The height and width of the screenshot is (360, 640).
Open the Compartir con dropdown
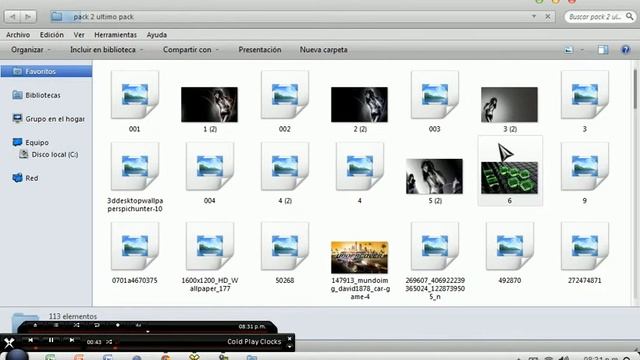point(191,50)
